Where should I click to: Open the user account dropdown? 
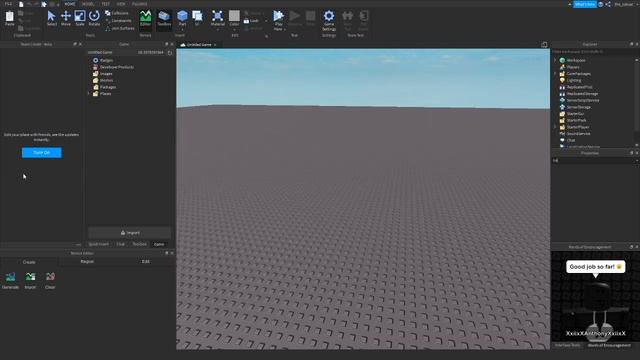[x=625, y=4]
